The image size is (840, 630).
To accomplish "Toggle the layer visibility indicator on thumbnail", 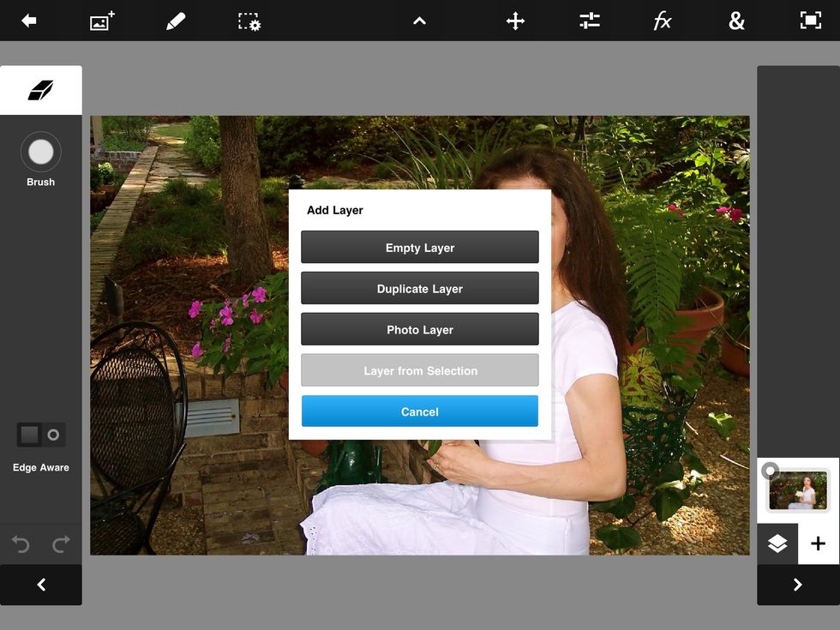I will (770, 470).
